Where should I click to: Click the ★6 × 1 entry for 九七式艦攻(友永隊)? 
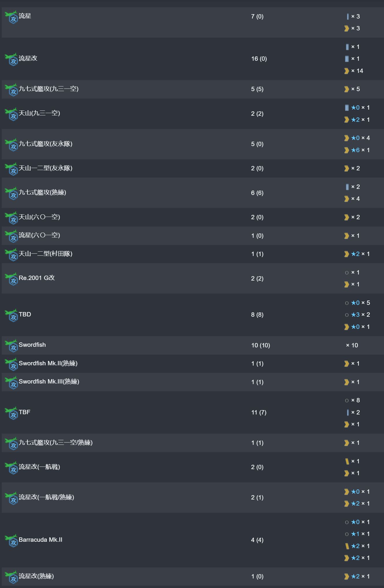click(x=360, y=150)
